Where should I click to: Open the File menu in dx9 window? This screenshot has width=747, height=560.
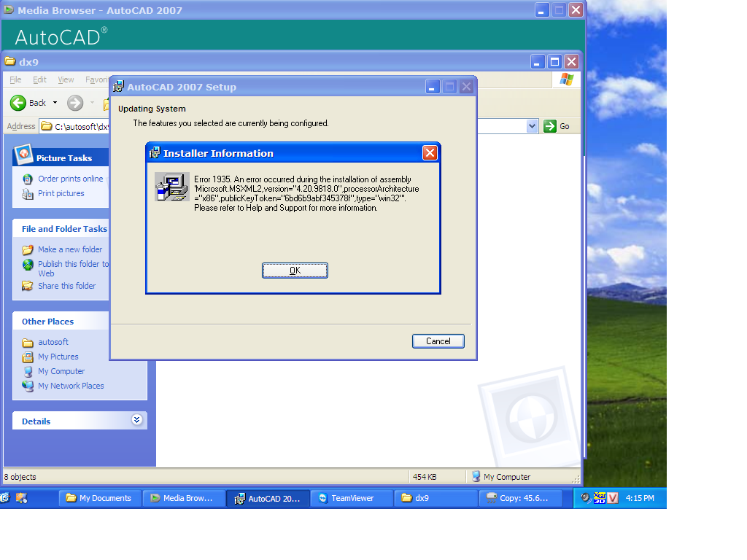(16, 79)
